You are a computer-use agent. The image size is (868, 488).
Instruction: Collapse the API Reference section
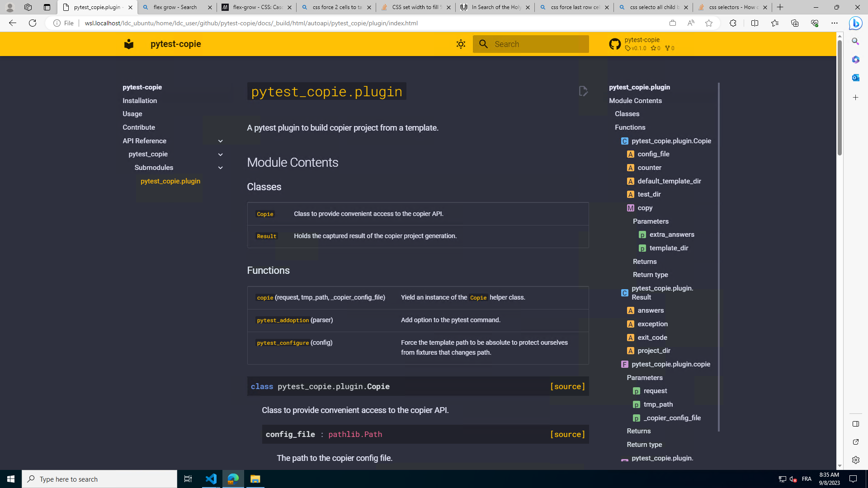point(221,141)
